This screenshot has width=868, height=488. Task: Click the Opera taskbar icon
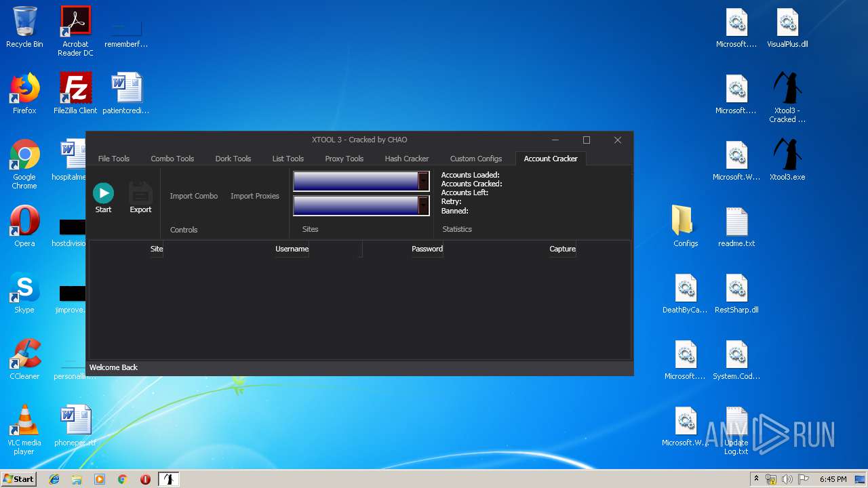pos(145,479)
